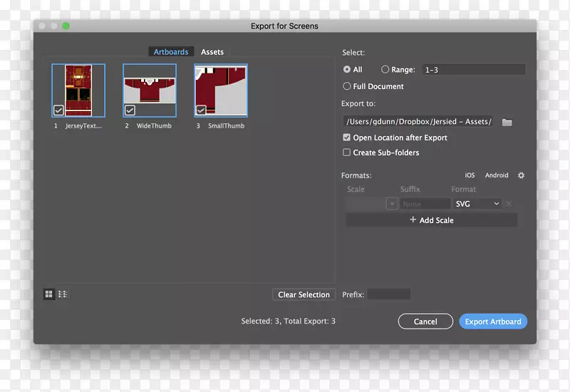
Task: Switch to list view icon
Action: 63,294
